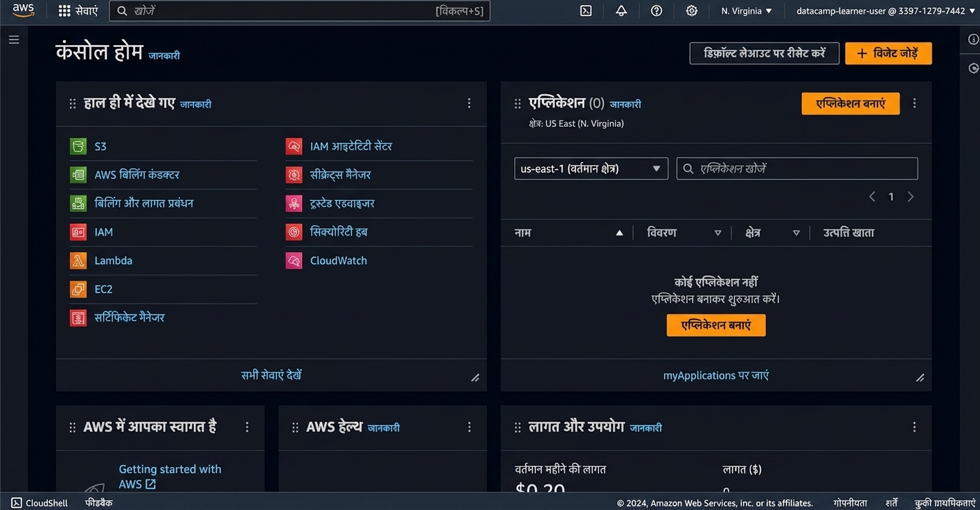Image resolution: width=980 pixels, height=510 pixels.
Task: Click the गोपनीयता footer link
Action: [850, 503]
